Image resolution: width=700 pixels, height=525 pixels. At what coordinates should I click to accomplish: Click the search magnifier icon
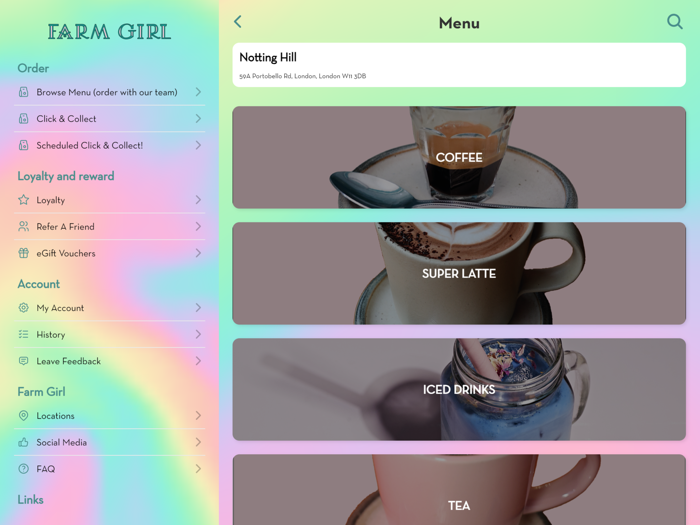click(675, 21)
